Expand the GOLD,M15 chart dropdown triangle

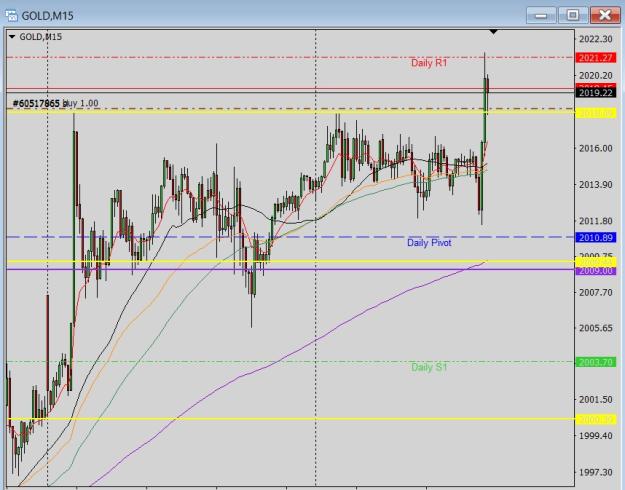12,37
